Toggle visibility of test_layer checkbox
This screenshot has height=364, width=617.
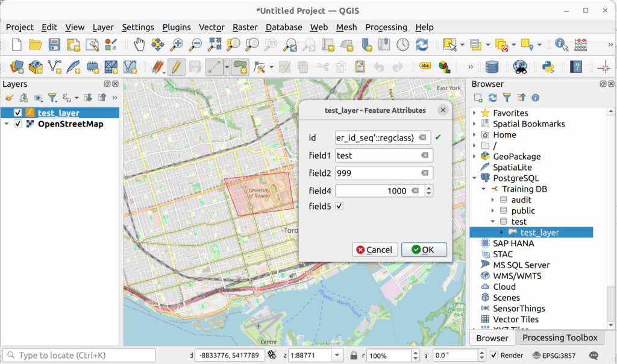(x=18, y=113)
